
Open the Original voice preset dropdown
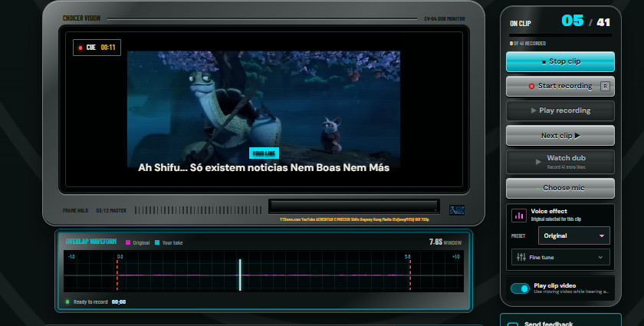573,235
